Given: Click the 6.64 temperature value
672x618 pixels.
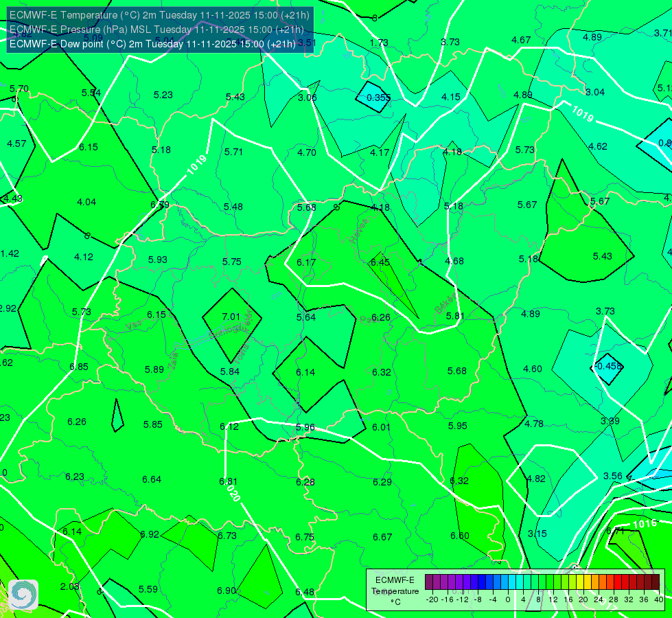Looking at the screenshot, I should [152, 479].
